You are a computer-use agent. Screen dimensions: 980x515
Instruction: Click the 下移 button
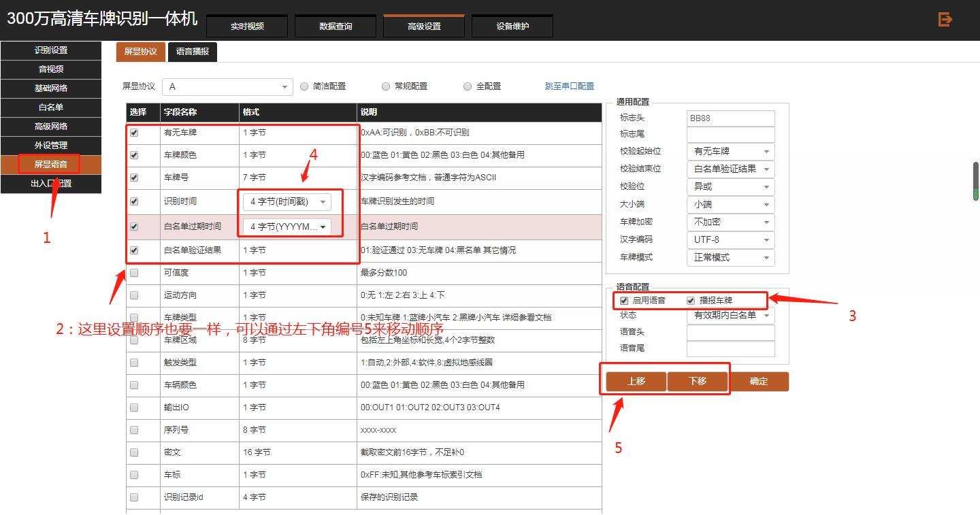pos(698,382)
